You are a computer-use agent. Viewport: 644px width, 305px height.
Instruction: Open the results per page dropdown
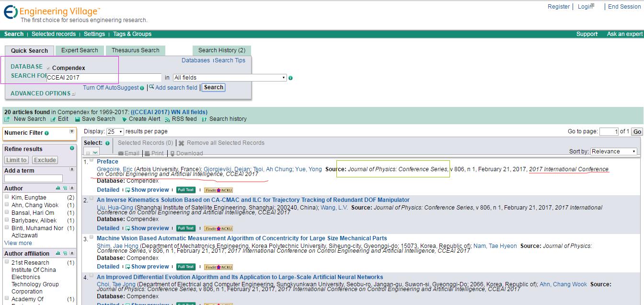tap(115, 131)
